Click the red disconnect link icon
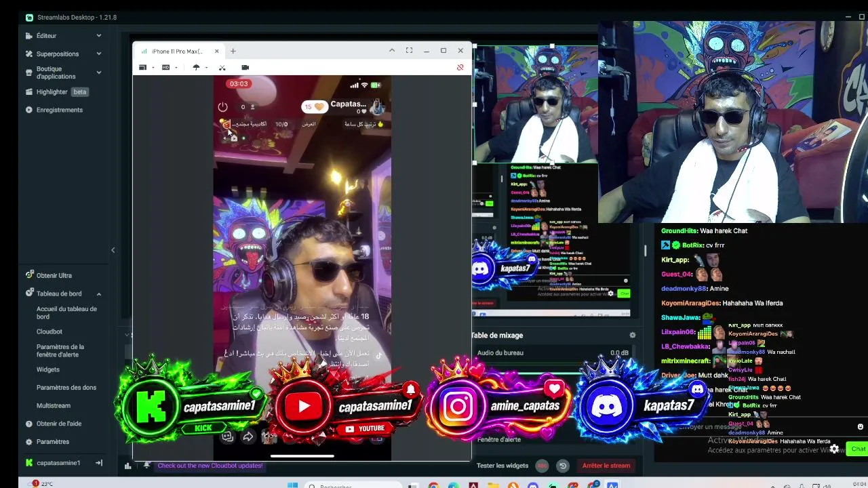868x488 pixels. (x=460, y=67)
